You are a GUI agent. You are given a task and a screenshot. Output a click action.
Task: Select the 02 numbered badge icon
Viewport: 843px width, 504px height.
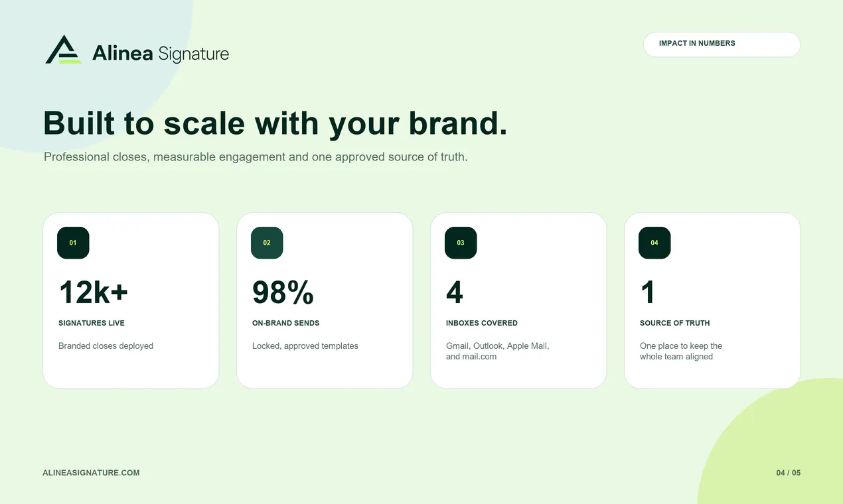267,243
